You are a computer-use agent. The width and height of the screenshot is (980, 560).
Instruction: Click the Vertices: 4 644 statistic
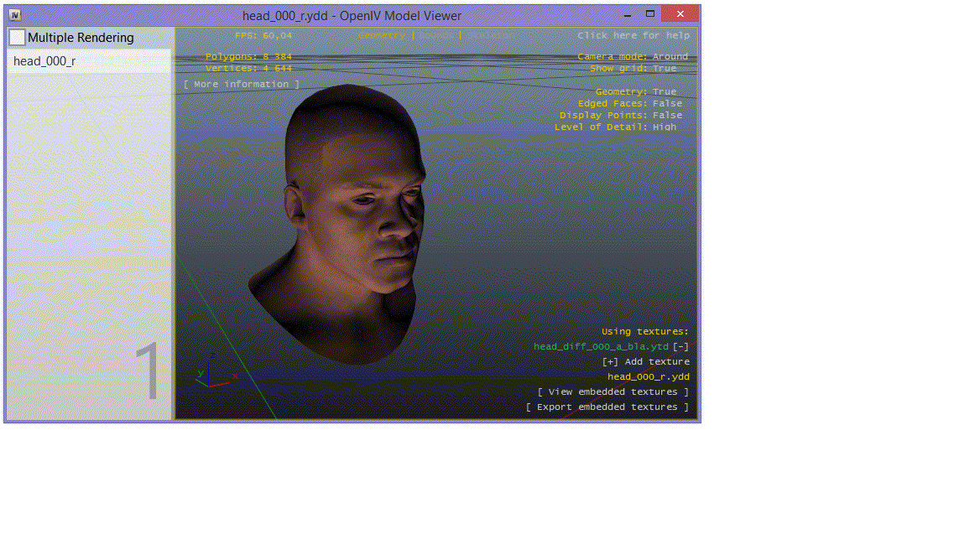pos(248,69)
